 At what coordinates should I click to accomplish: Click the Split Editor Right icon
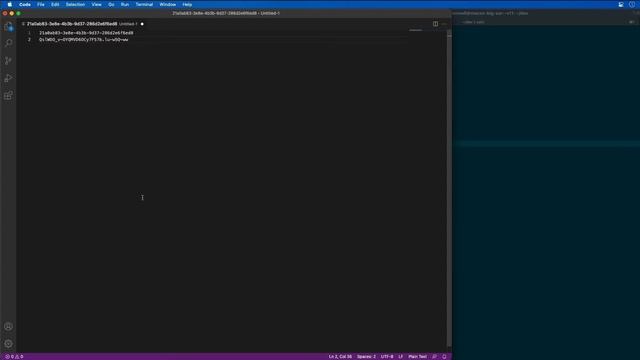pos(436,24)
